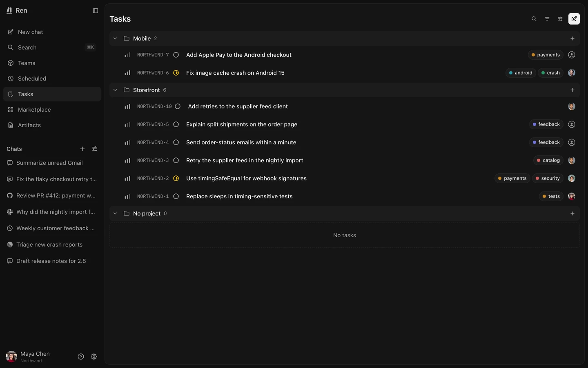
Task: Open Marketplace in the sidebar
Action: tap(52, 110)
